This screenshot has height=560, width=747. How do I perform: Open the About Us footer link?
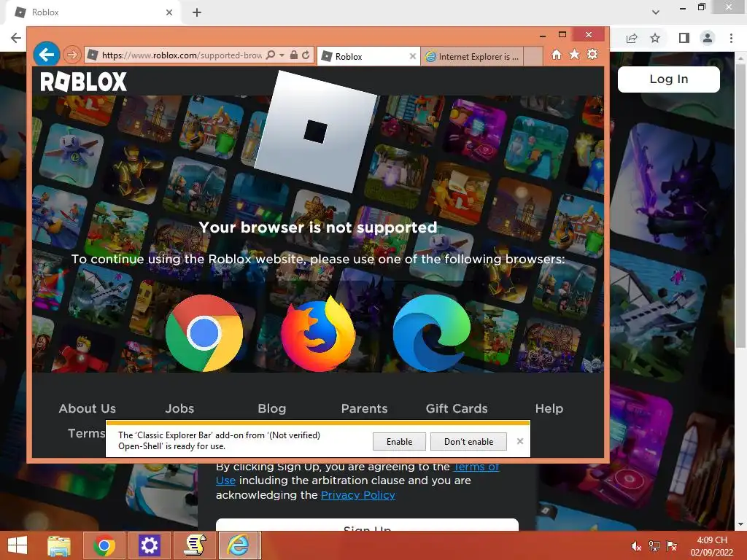tap(88, 408)
